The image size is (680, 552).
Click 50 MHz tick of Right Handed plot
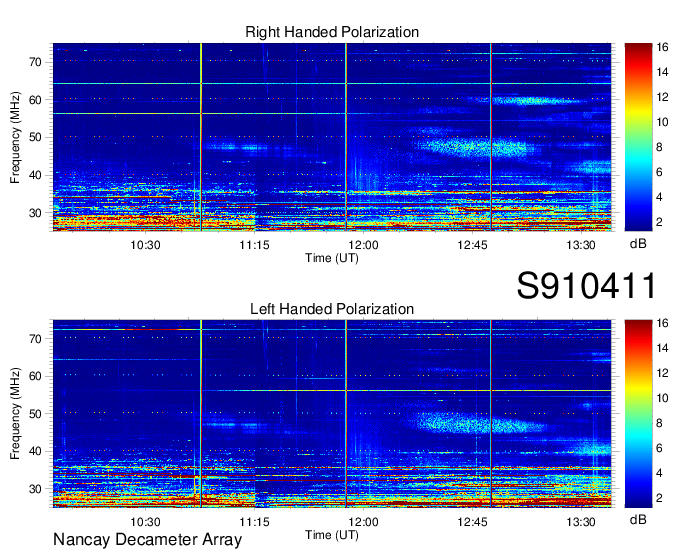click(35, 137)
